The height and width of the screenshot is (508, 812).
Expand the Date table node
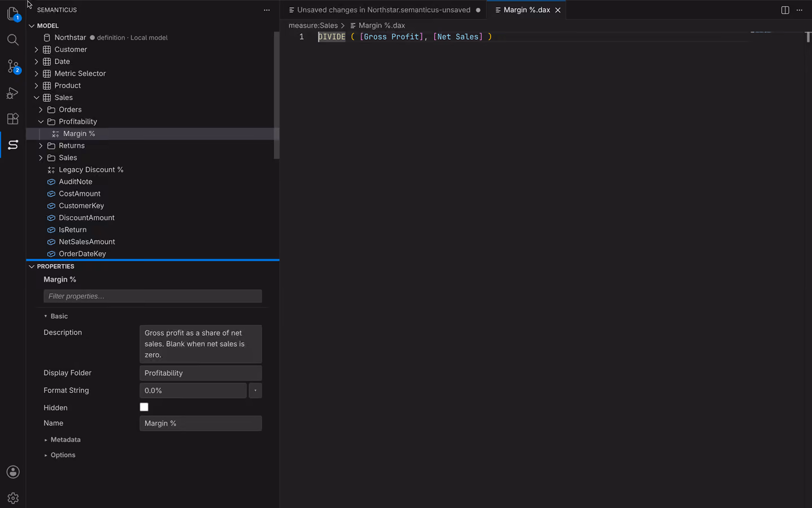37,62
